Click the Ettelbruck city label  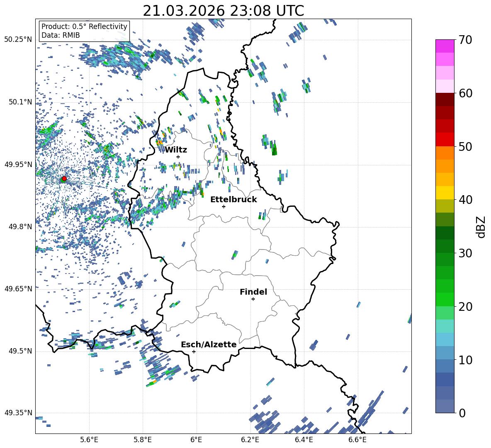click(x=233, y=200)
